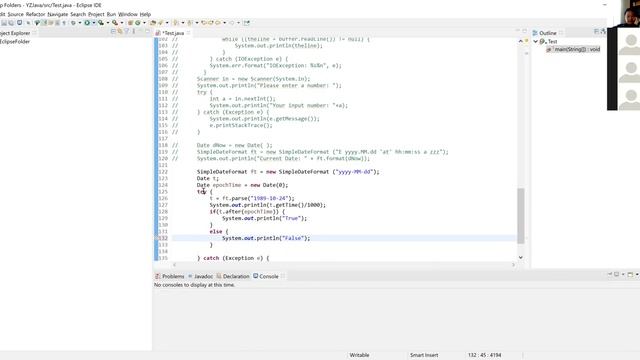
Task: Open the Run button dropdown arrow
Action: tap(93, 23)
